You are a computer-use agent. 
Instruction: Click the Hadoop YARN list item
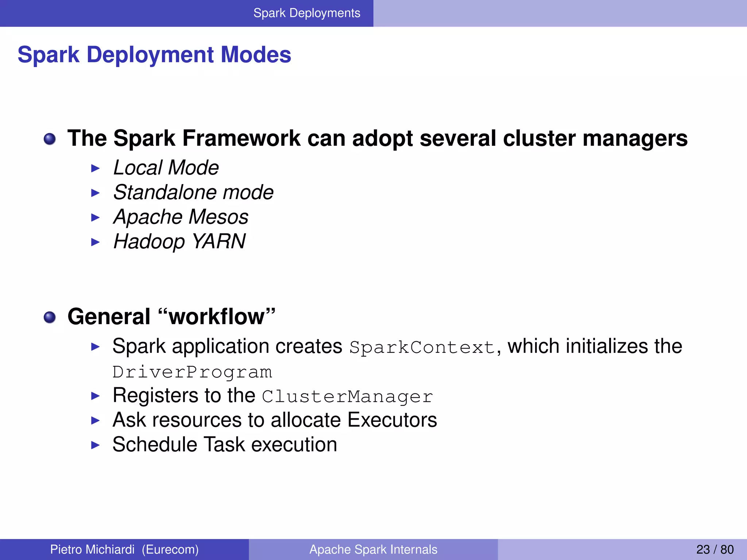tap(179, 242)
